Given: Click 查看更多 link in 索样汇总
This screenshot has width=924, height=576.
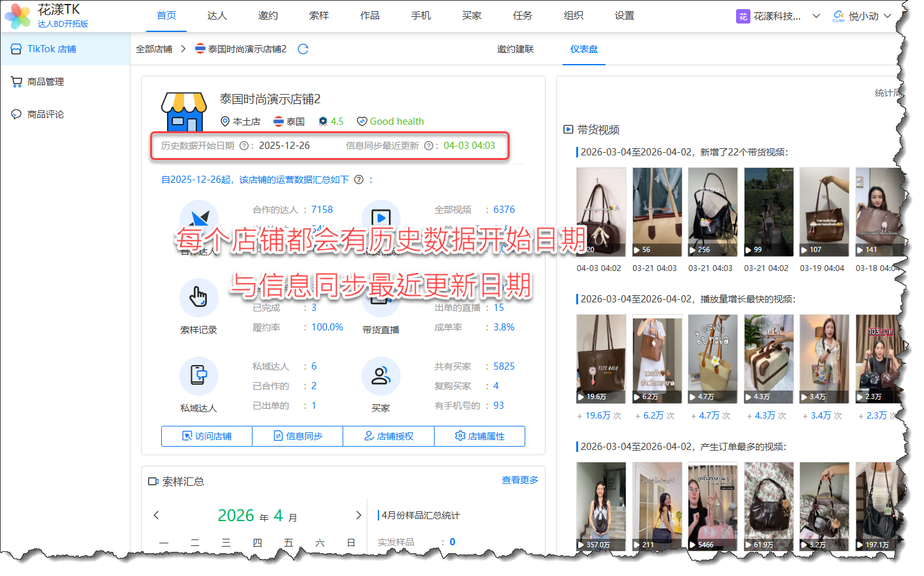Looking at the screenshot, I should tap(519, 480).
